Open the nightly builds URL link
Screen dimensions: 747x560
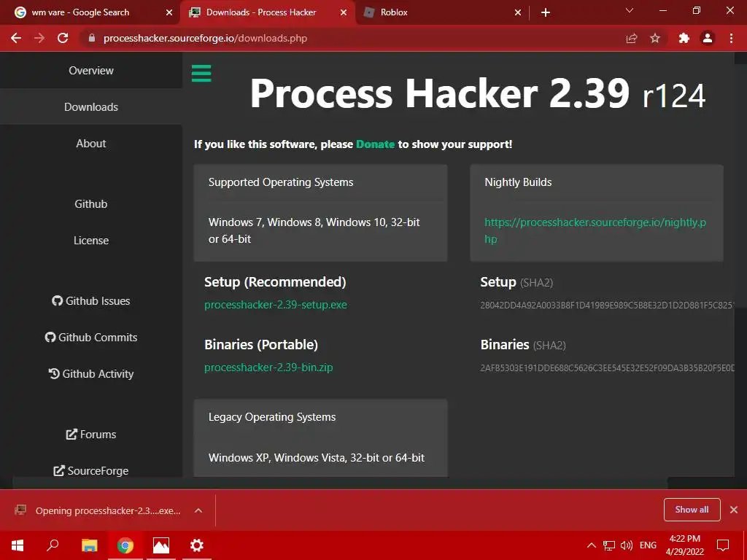click(x=595, y=230)
